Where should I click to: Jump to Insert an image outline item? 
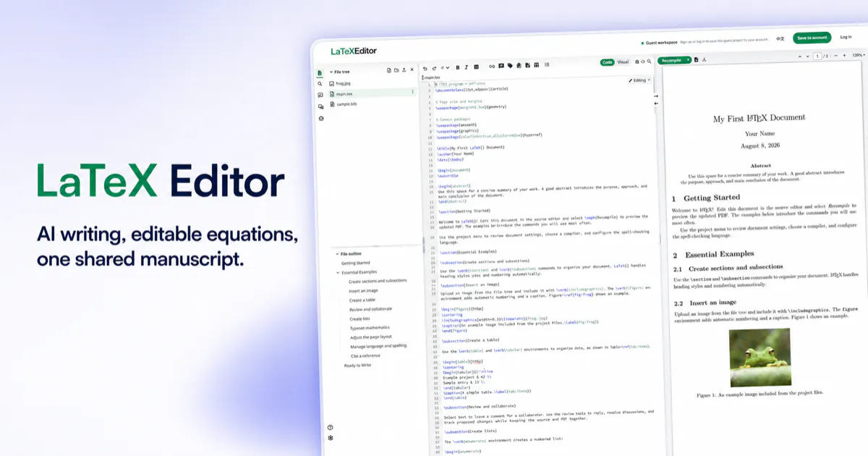point(365,290)
